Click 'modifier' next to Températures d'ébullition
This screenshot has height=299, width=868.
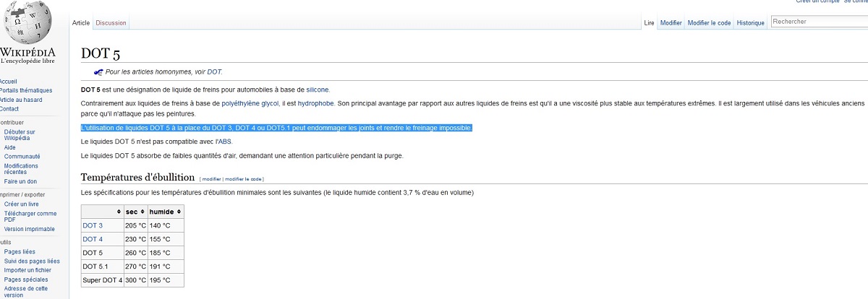click(211, 179)
